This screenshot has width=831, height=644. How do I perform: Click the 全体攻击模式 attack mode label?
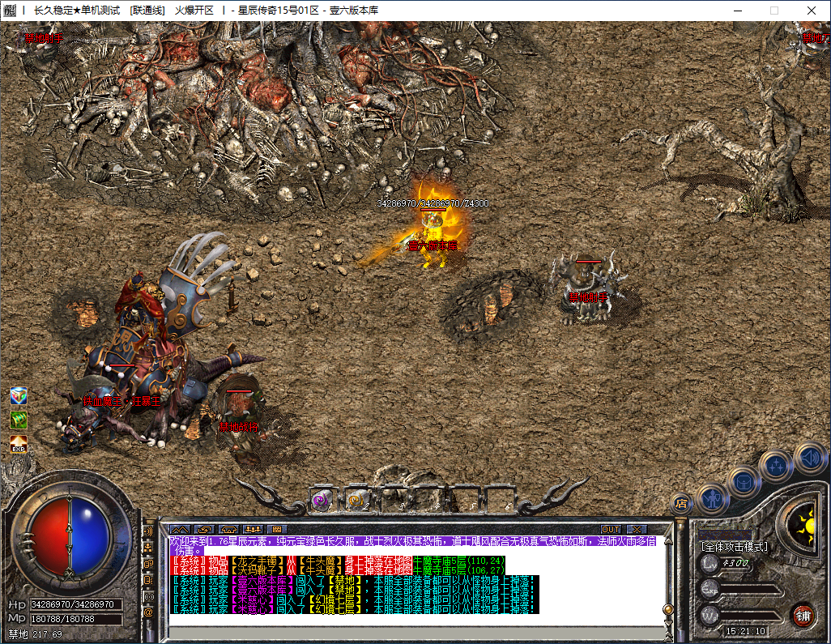click(734, 547)
